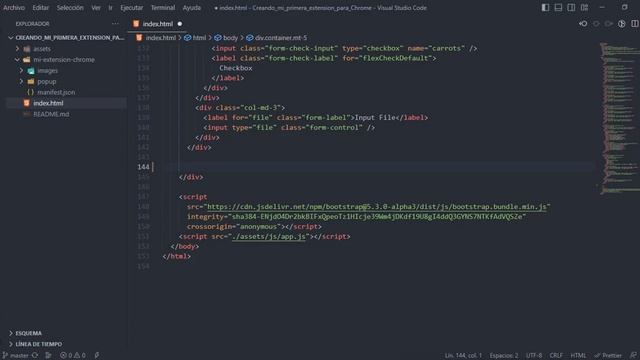Expand the assets folder chevron
This screenshot has height=360, width=640.
(x=17, y=49)
